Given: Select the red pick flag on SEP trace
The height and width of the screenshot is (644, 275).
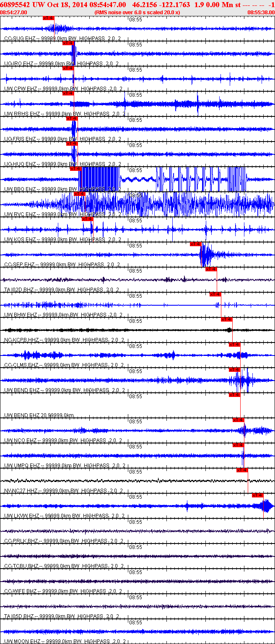Looking at the screenshot, I should 196,244.
